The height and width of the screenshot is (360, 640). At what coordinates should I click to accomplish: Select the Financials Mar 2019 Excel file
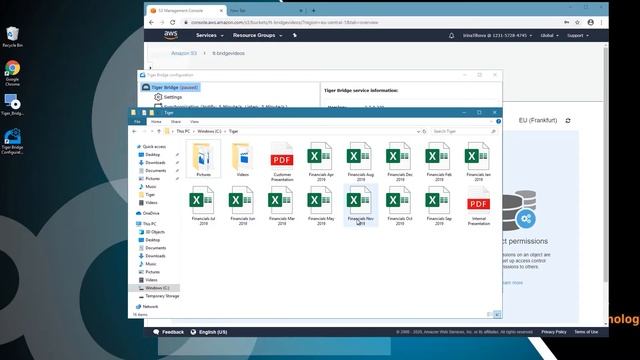[x=282, y=205]
